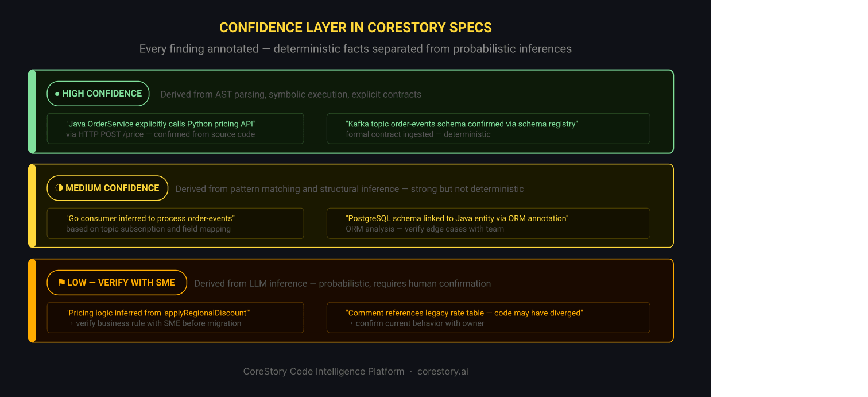Click footer text CoreStory Code Intelligence Platform

[324, 372]
